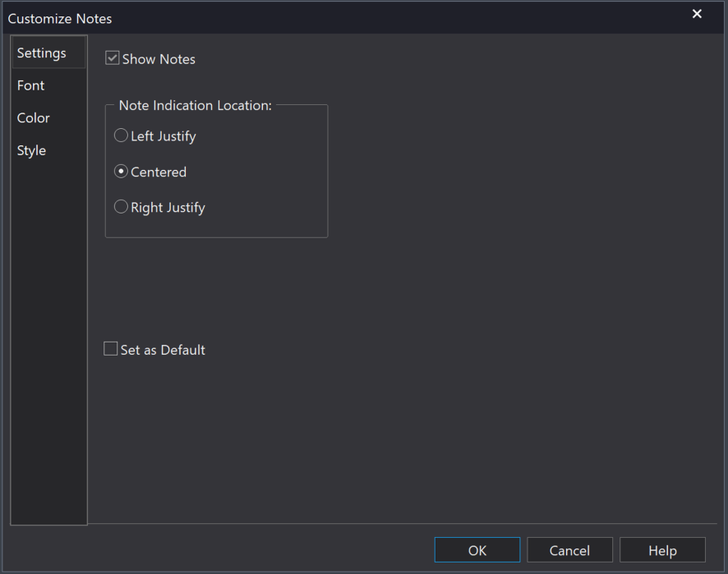Switch to the Settings tab
Viewport: 728px width, 574px height.
[42, 53]
